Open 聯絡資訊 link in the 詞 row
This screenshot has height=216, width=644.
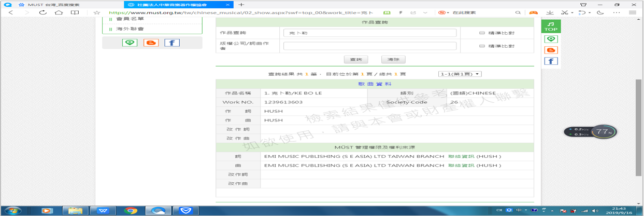(x=460, y=156)
